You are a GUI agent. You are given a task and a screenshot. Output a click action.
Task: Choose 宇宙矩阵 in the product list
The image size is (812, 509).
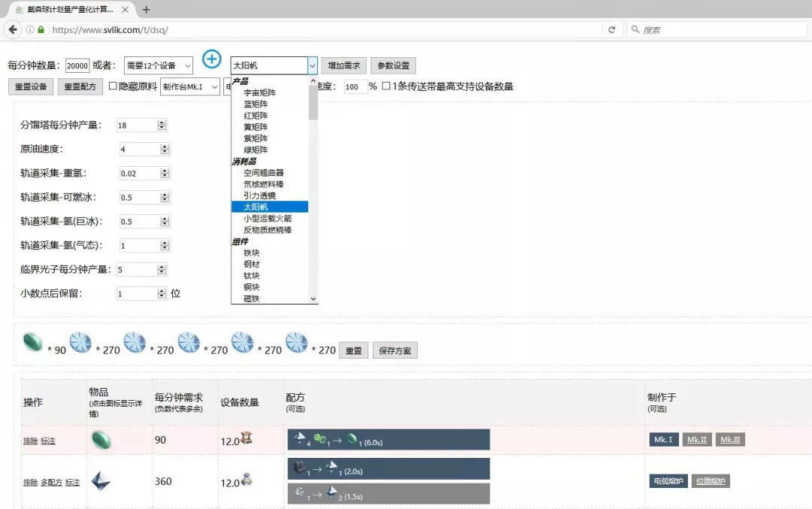click(259, 92)
